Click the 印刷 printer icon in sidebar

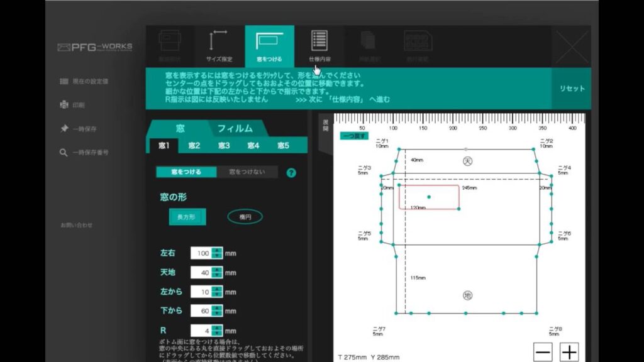64,105
